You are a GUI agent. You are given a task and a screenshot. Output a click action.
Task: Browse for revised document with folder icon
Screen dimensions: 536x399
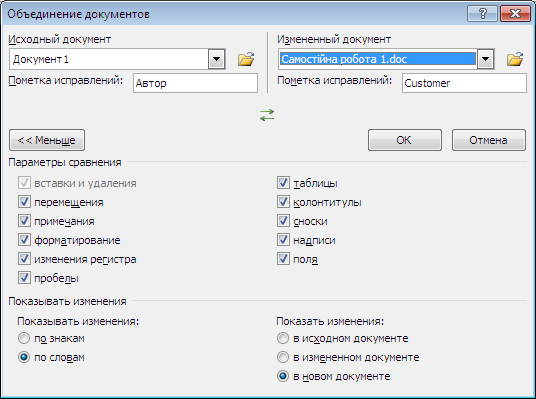pyautogui.click(x=515, y=59)
